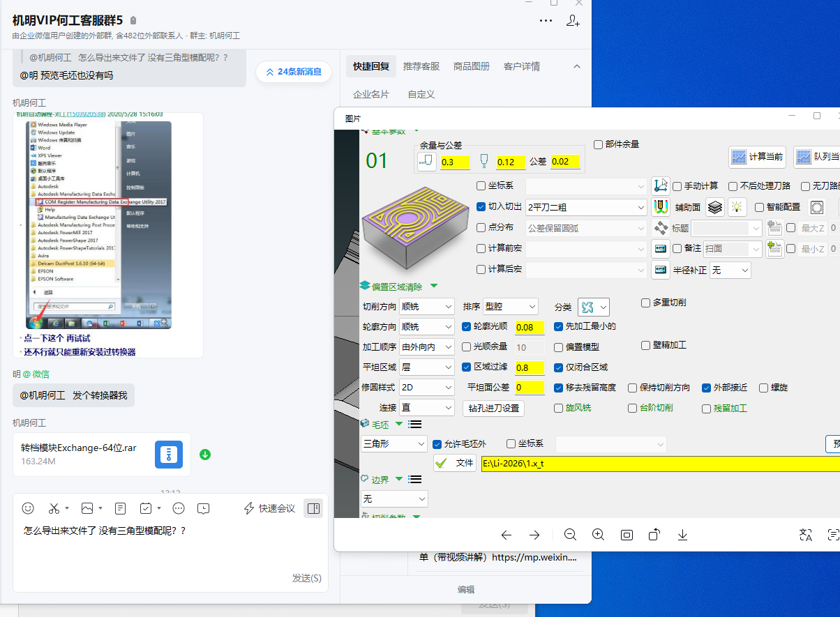
Task: Toggle the side panel layout icon
Action: tap(313, 508)
